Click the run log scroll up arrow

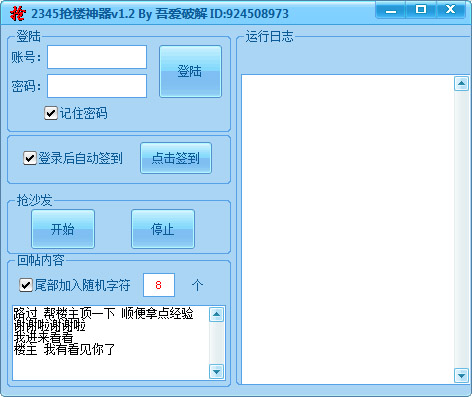point(461,83)
